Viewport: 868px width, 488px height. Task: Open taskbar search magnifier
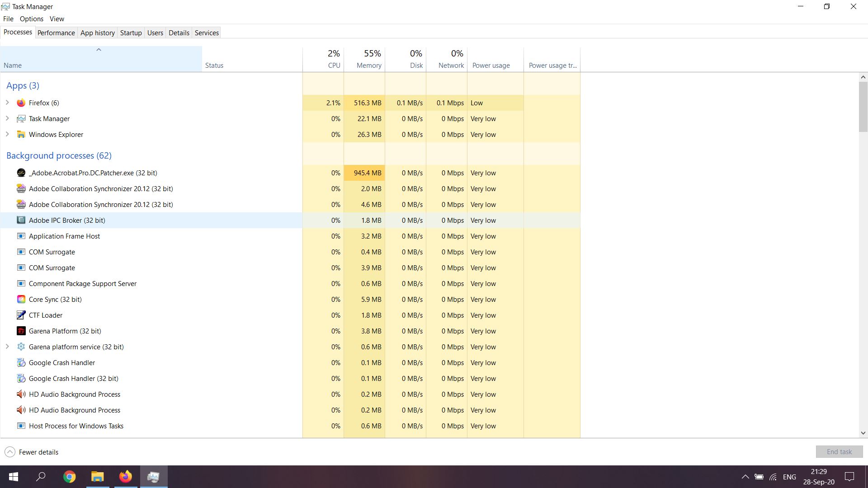pyautogui.click(x=41, y=477)
